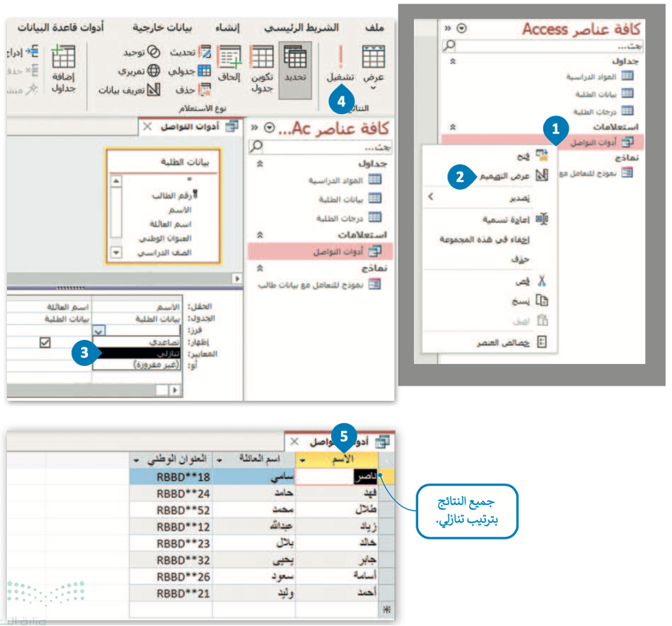Click the فهد name cell in the results table
Screen dimensions: 672x626
point(337,493)
